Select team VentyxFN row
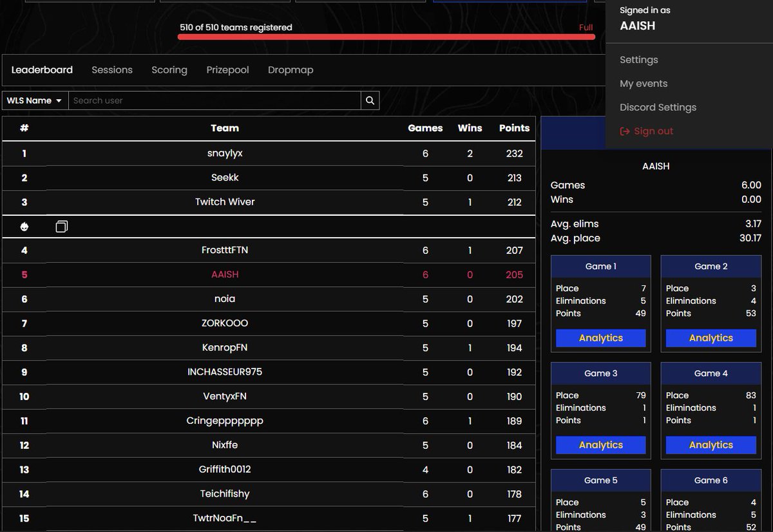 tap(269, 397)
